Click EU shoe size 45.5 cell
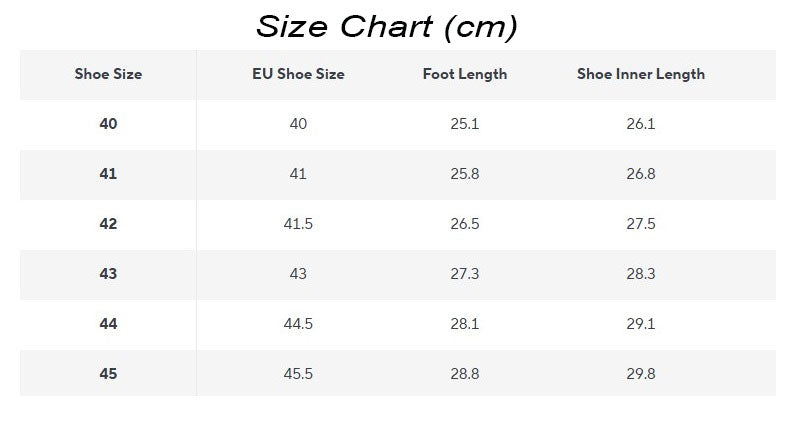798x422 pixels. (x=298, y=373)
